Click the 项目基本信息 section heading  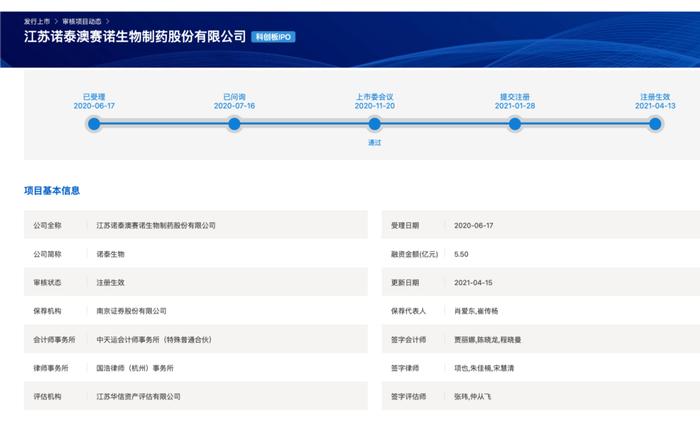pos(52,191)
